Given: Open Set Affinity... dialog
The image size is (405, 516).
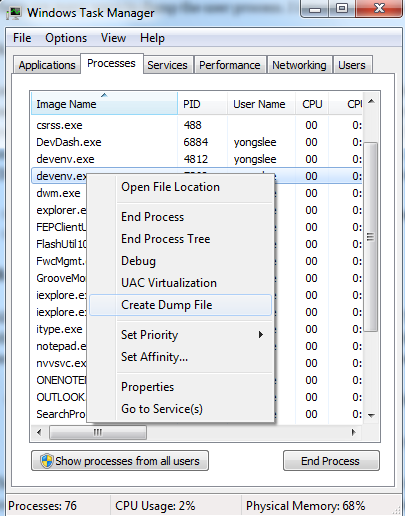Looking at the screenshot, I should (x=180, y=357).
